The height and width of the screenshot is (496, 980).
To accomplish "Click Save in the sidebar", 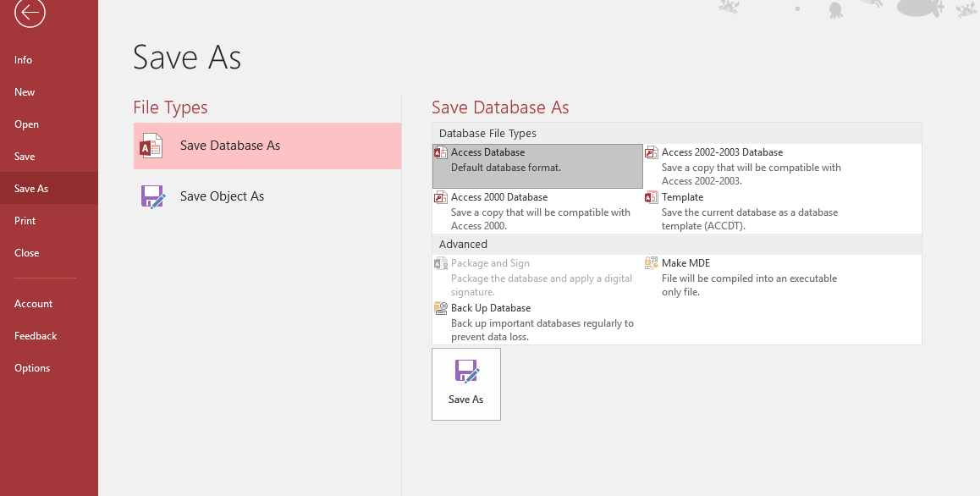I will pos(25,157).
